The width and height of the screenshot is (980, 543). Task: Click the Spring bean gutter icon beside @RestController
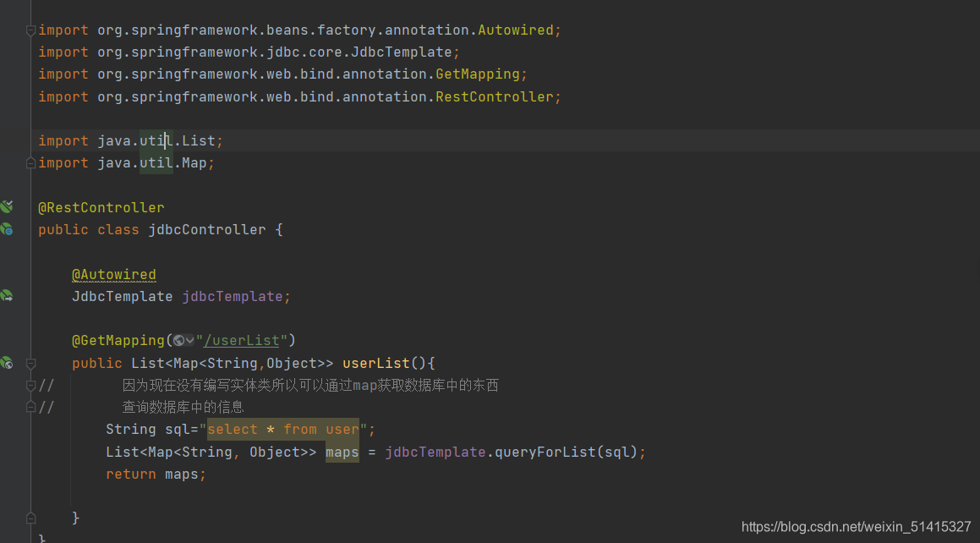[7, 206]
